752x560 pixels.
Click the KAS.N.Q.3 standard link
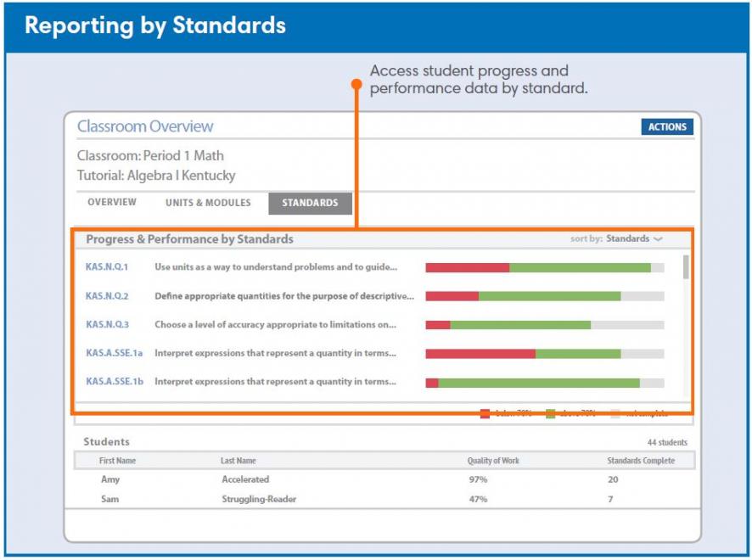(x=107, y=325)
